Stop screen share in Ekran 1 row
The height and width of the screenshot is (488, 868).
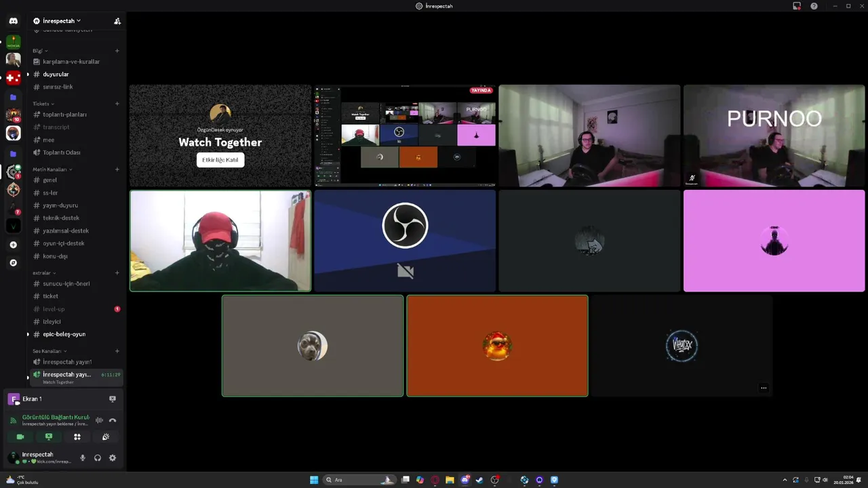(x=113, y=399)
